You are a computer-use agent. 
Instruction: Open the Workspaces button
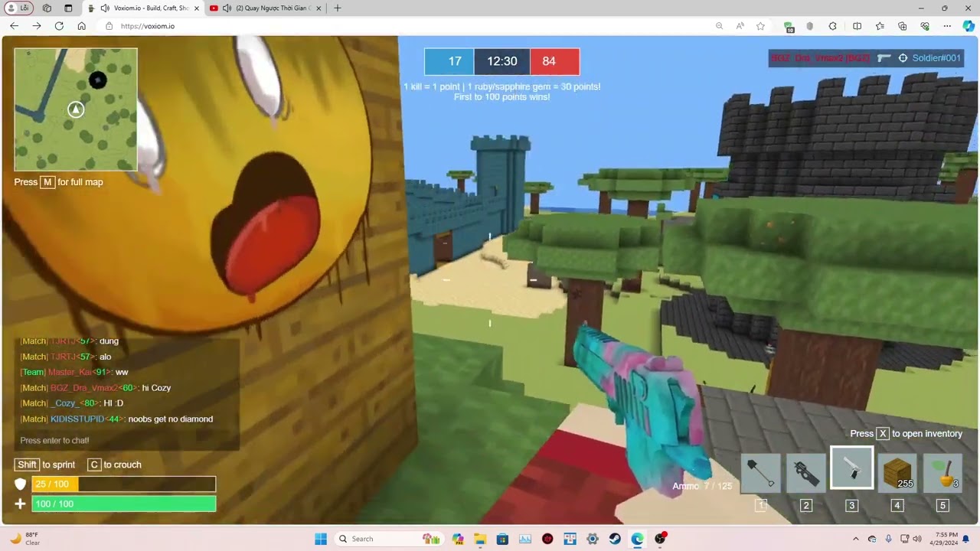click(47, 8)
